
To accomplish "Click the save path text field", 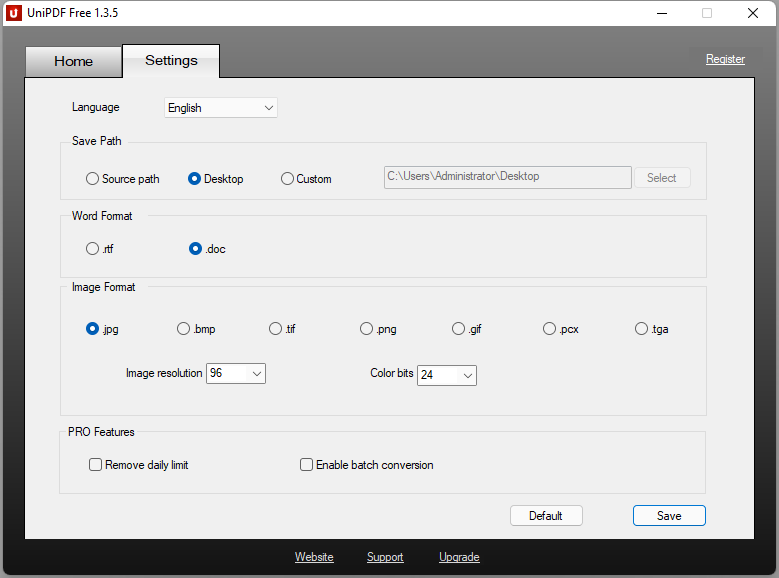I will (507, 177).
